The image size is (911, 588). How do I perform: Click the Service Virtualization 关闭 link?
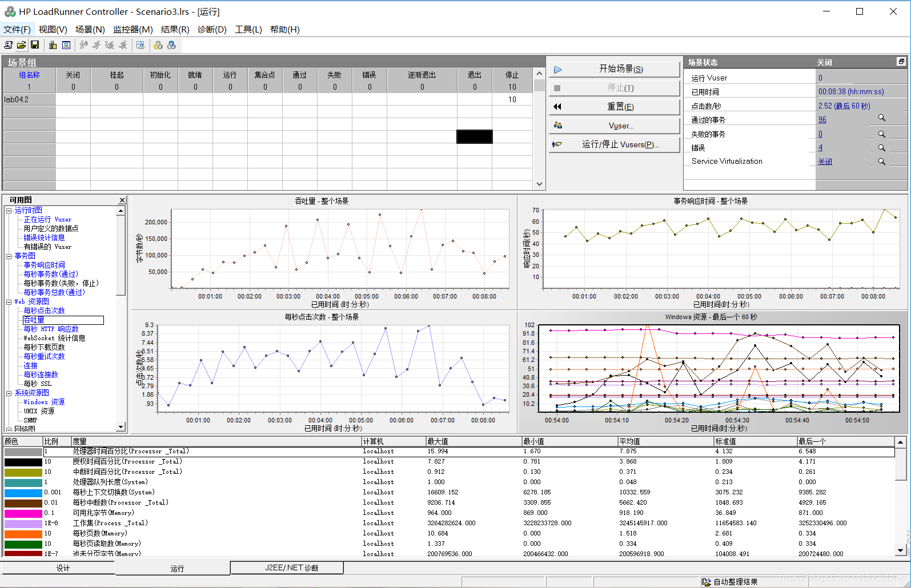(825, 162)
